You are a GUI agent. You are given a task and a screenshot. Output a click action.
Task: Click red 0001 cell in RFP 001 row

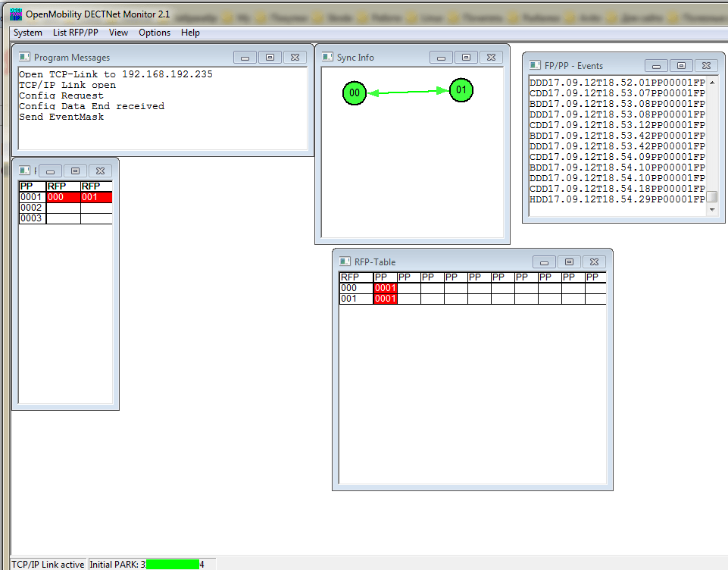point(386,299)
